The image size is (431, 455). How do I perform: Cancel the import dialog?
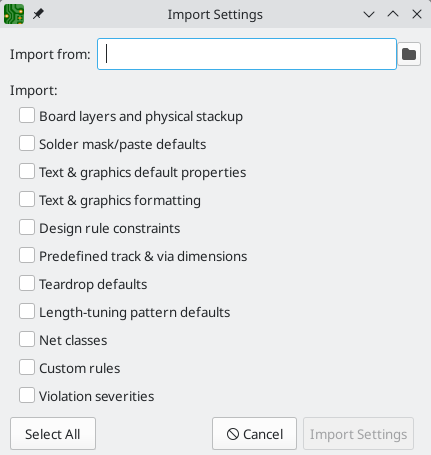click(254, 434)
